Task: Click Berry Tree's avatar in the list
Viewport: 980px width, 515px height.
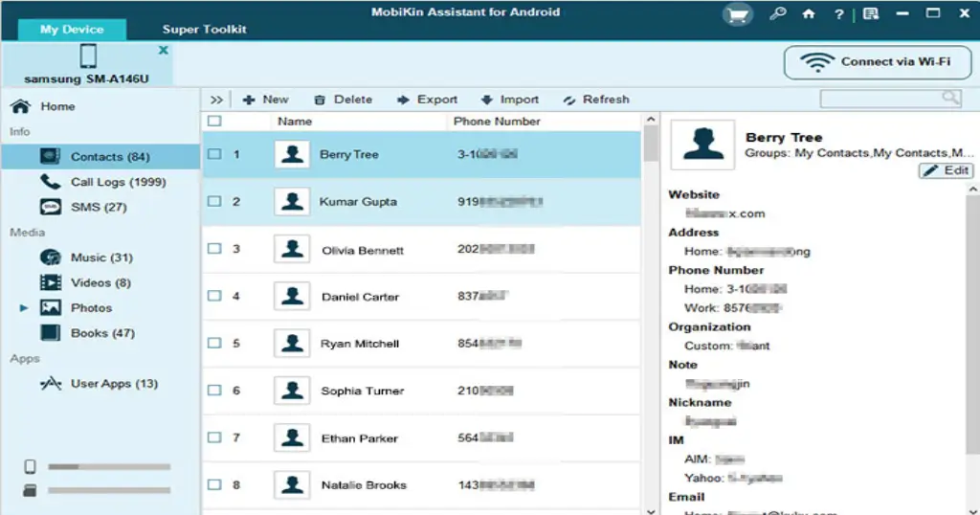Action: [292, 154]
